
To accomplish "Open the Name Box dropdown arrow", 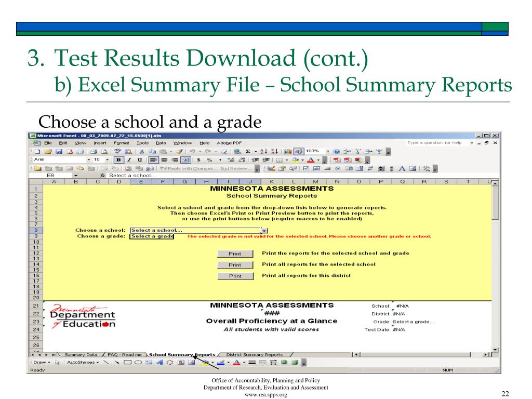I will click(x=76, y=176).
